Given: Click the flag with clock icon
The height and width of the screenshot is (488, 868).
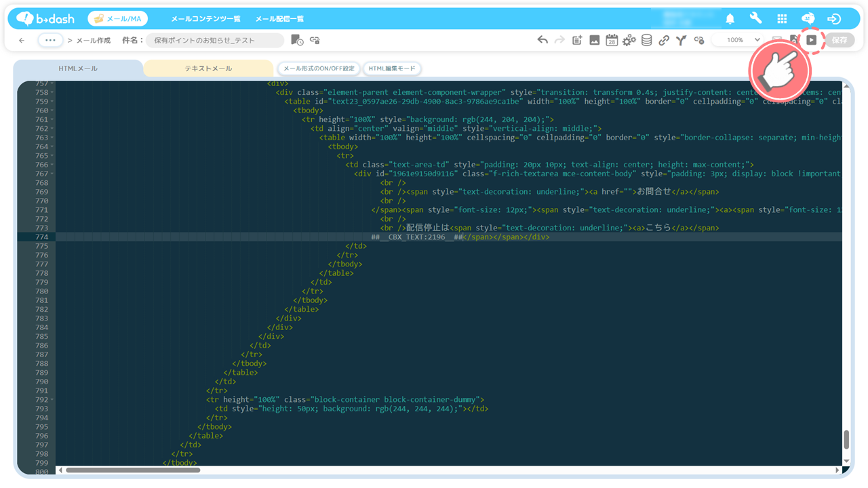Looking at the screenshot, I should tap(297, 40).
